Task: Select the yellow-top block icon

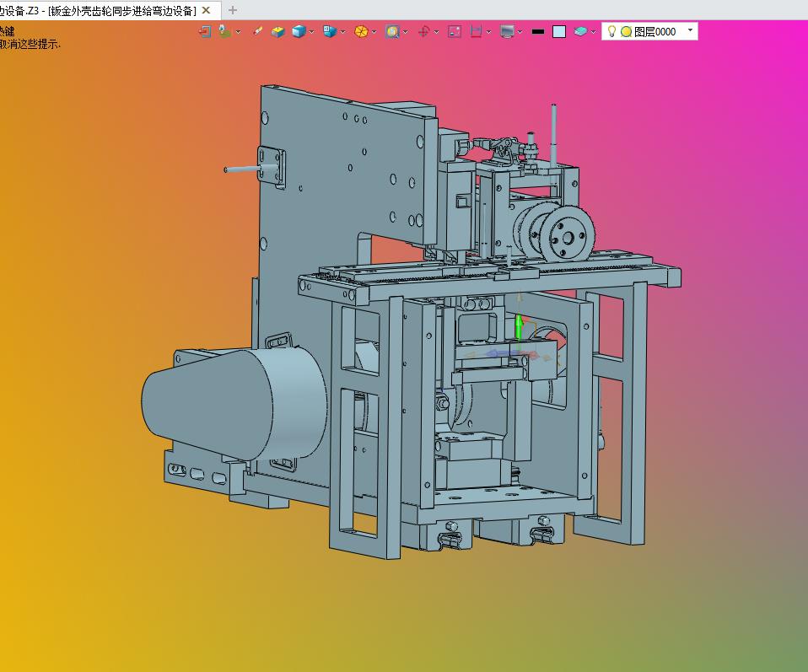Action: (x=277, y=32)
